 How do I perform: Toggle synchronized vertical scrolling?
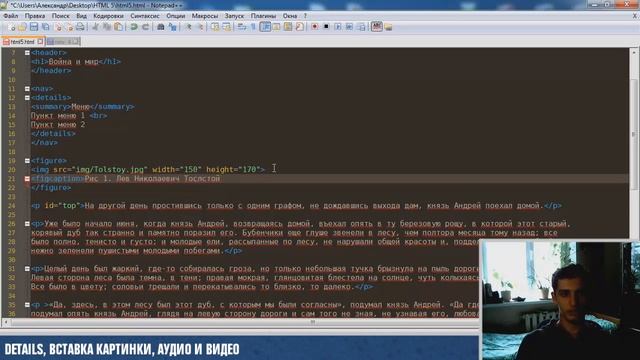tap(215, 27)
